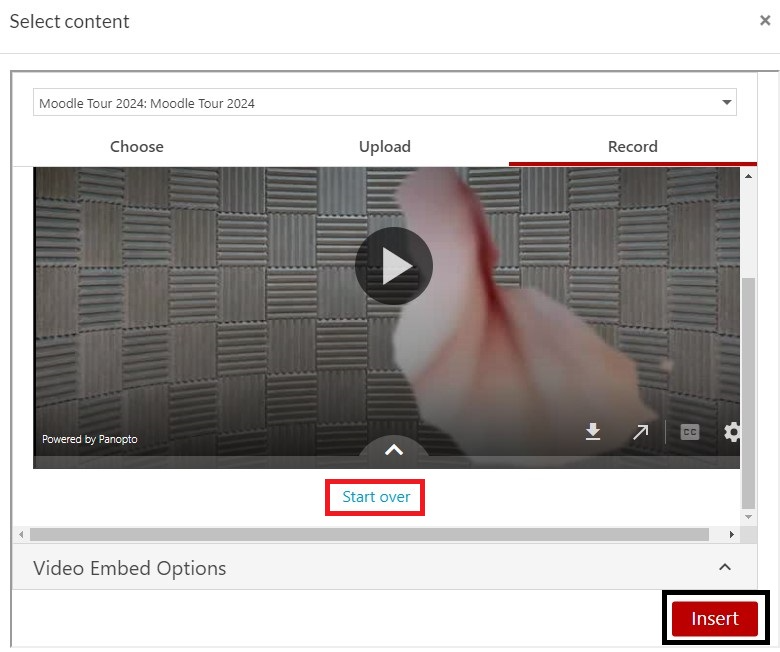Click the horizontal scrollbar left arrow
Image resolution: width=780 pixels, height=652 pixels.
point(21,535)
